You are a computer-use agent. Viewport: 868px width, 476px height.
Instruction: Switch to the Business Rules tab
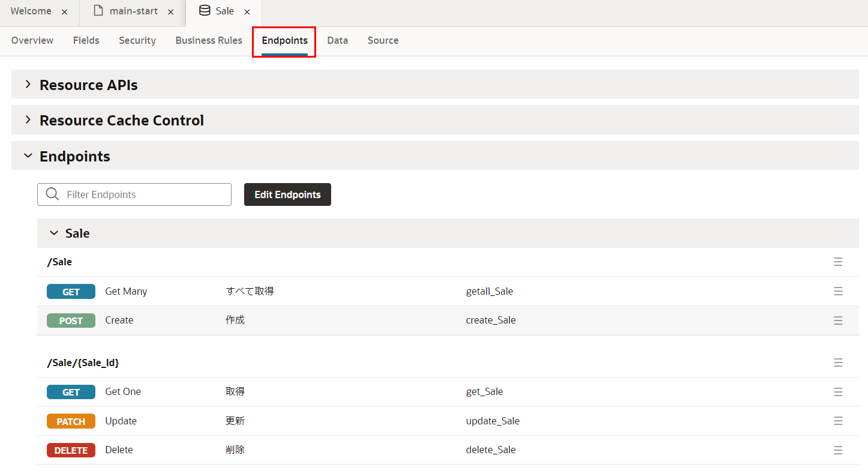209,41
